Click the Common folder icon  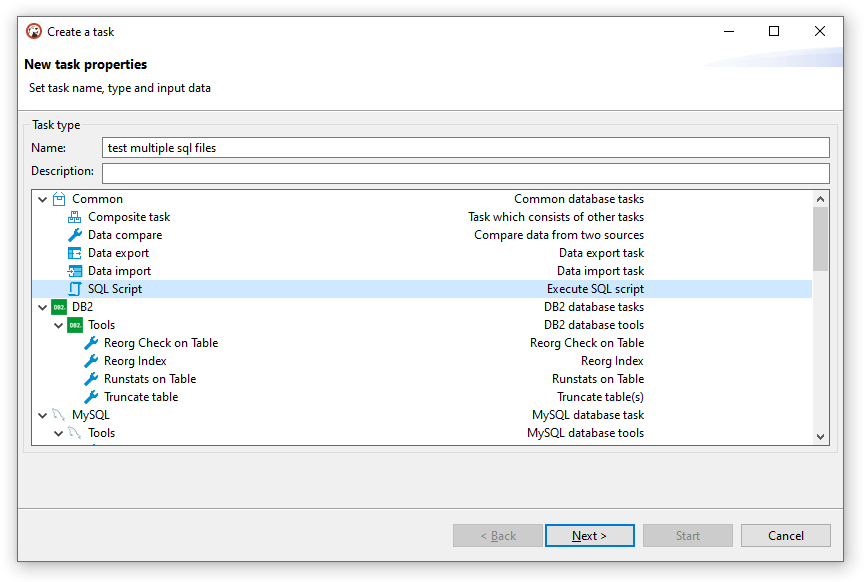click(58, 198)
